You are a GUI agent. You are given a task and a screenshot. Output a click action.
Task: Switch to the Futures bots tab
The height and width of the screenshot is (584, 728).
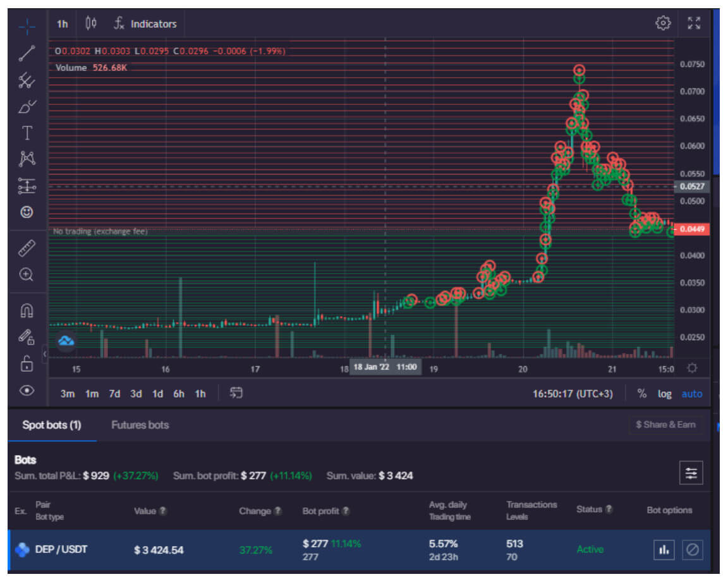[x=140, y=425]
